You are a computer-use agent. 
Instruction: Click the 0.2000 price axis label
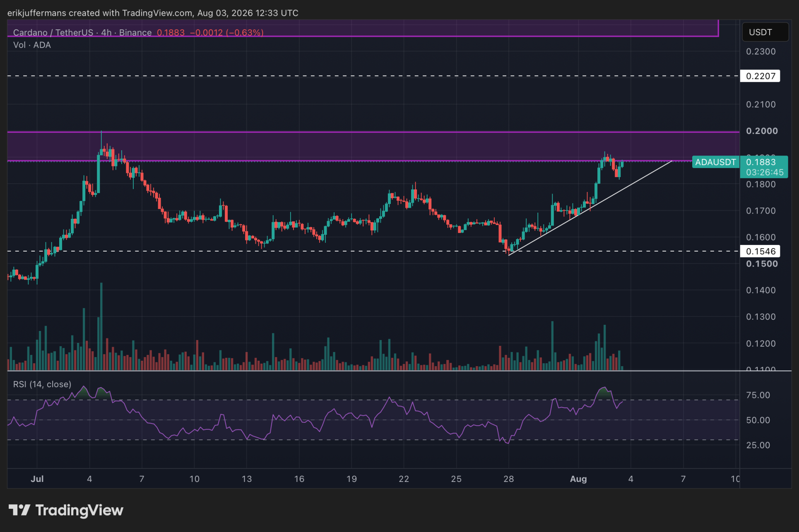(762, 131)
